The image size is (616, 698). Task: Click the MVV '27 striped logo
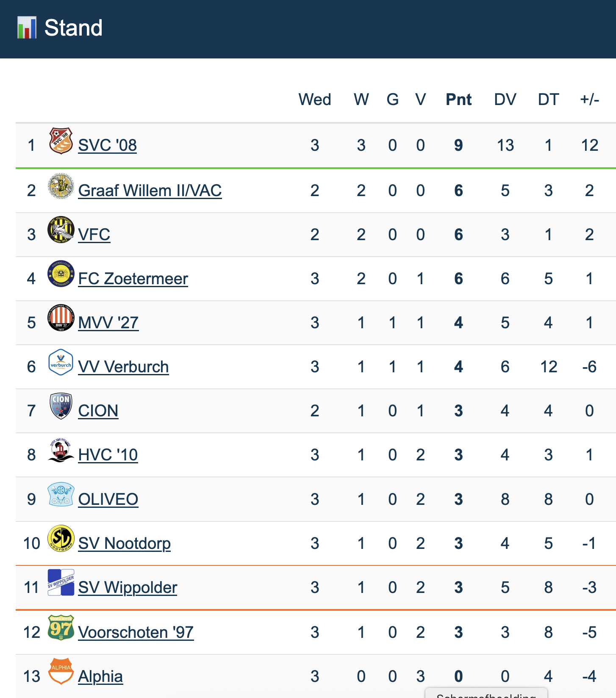pos(61,318)
